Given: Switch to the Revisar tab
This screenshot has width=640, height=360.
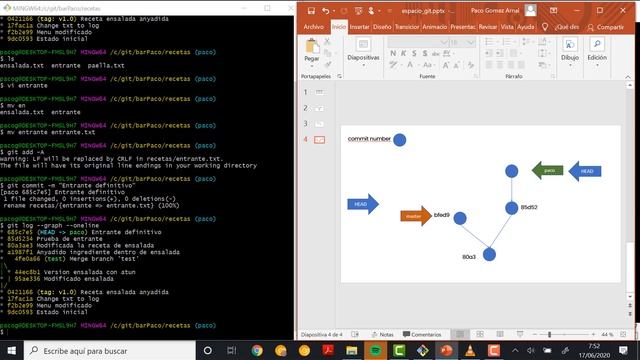Looking at the screenshot, I should 488,27.
